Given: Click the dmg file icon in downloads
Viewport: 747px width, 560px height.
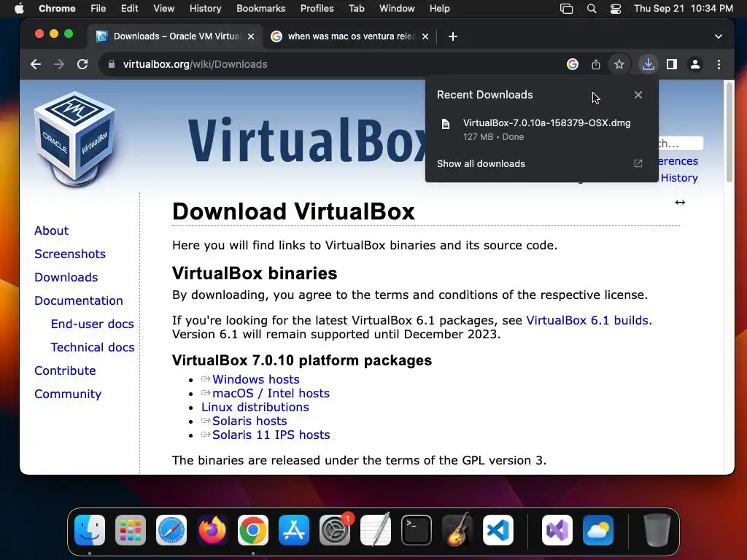Looking at the screenshot, I should 446,124.
